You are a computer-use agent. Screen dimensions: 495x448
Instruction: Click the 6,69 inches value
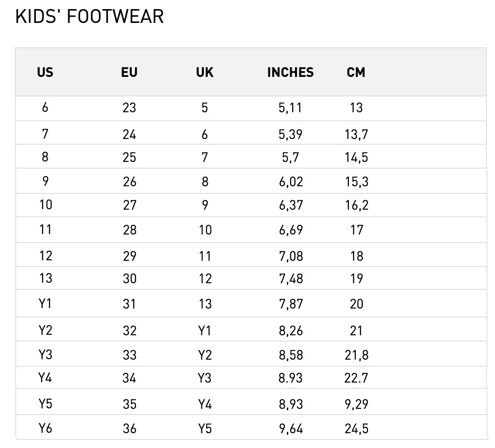(291, 230)
